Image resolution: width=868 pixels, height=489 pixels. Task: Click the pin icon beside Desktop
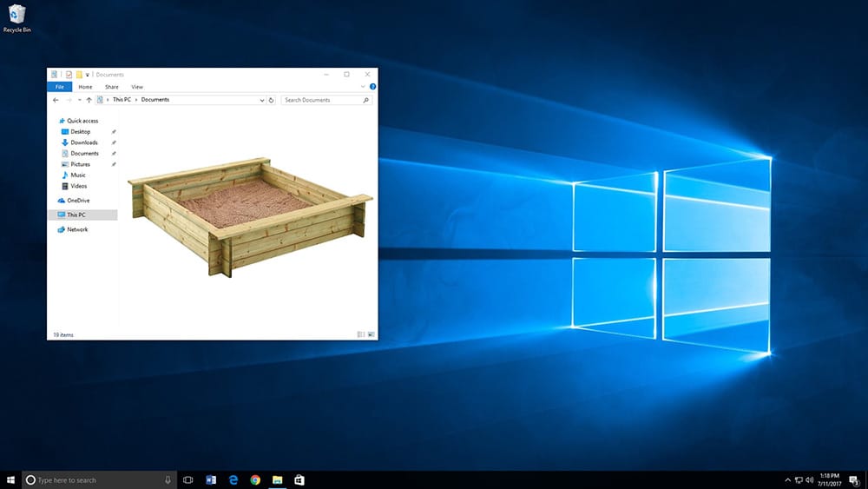[x=114, y=132]
